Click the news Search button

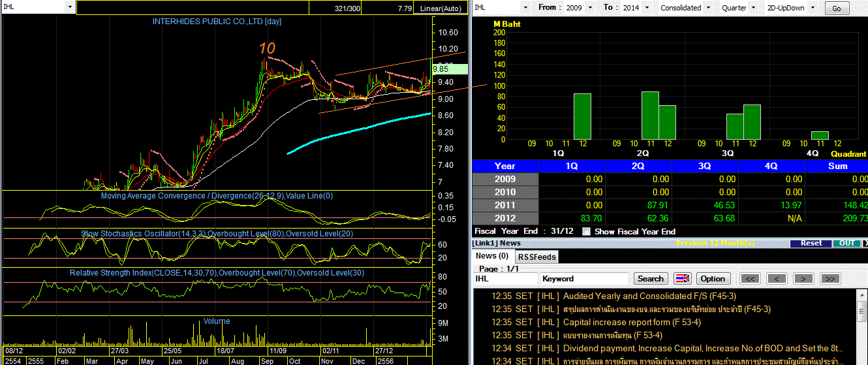pyautogui.click(x=650, y=278)
